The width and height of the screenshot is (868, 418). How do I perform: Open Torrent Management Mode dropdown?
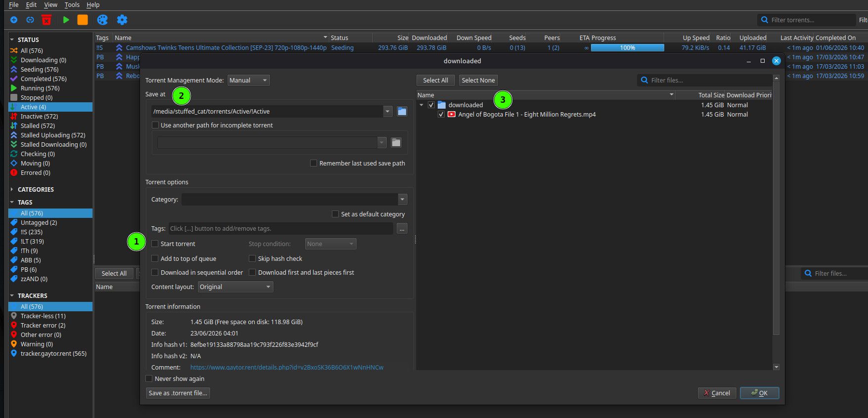(x=248, y=80)
